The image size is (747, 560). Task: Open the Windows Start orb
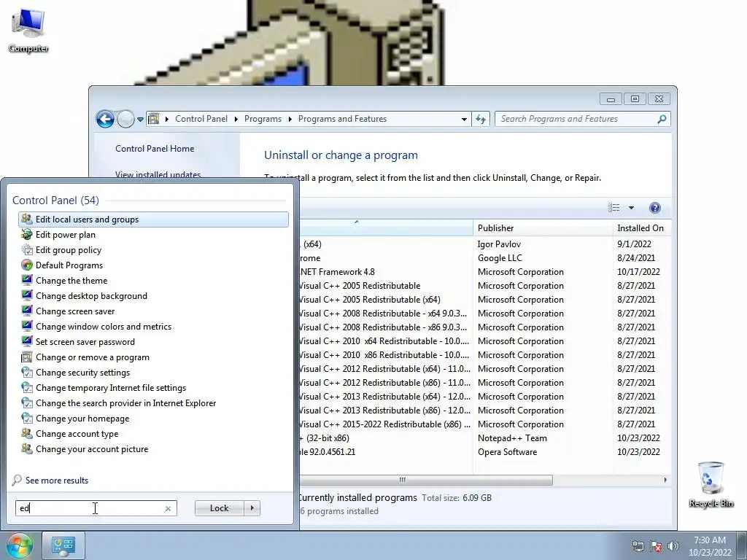tap(19, 545)
